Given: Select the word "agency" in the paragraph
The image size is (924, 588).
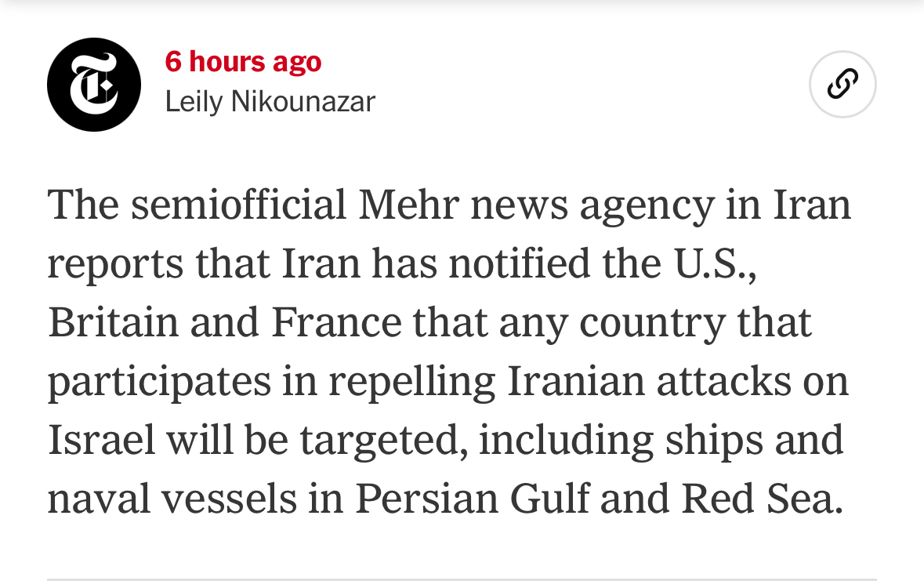Looking at the screenshot, I should [x=647, y=206].
